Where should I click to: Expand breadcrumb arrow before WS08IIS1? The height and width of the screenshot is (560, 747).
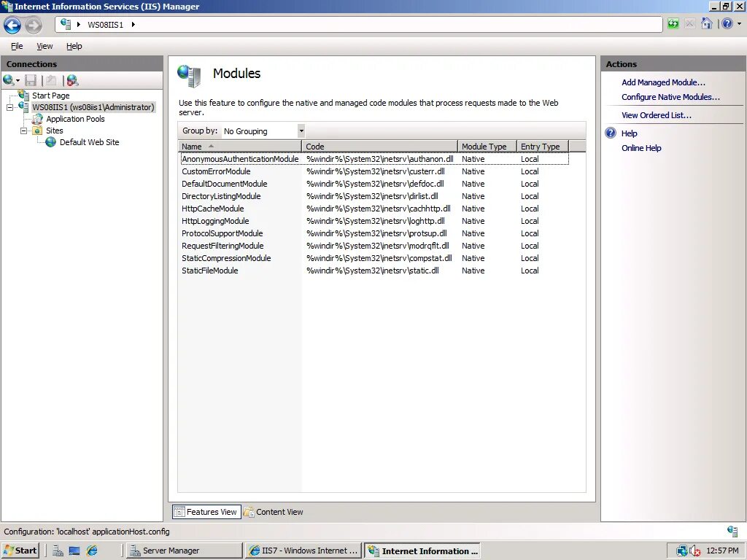click(79, 24)
